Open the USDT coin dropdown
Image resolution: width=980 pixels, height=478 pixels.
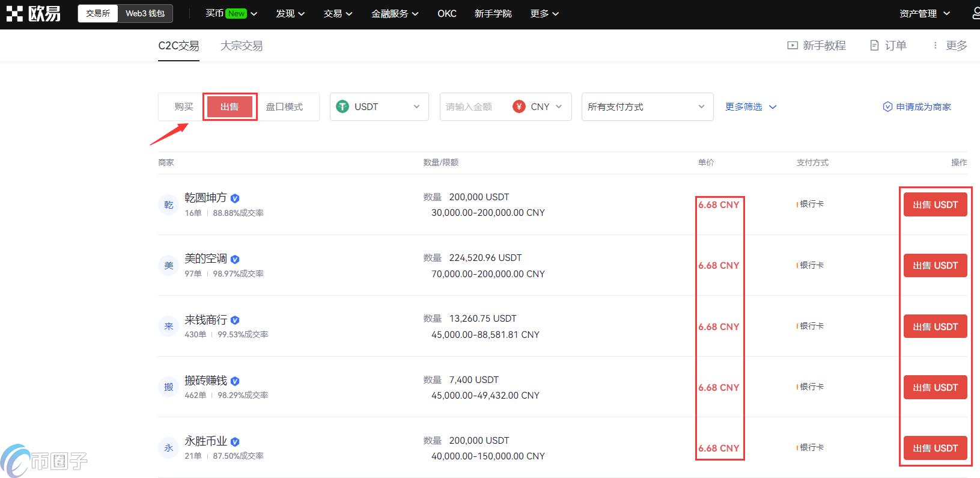pos(379,107)
